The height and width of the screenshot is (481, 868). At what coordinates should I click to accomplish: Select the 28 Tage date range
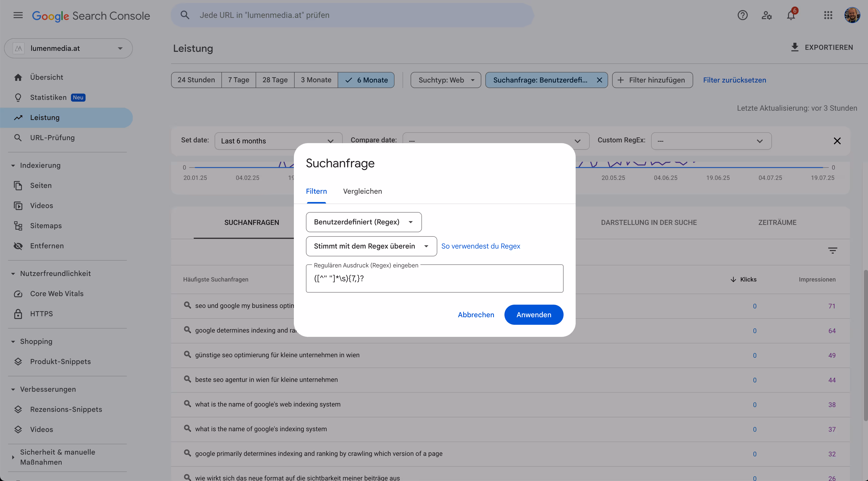(275, 80)
